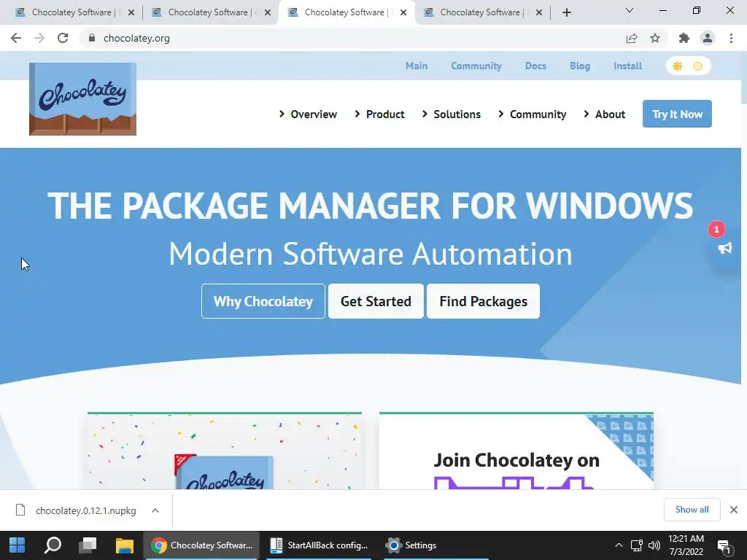This screenshot has width=747, height=560.
Task: Open Chrome extensions puzzle icon
Action: 684,38
